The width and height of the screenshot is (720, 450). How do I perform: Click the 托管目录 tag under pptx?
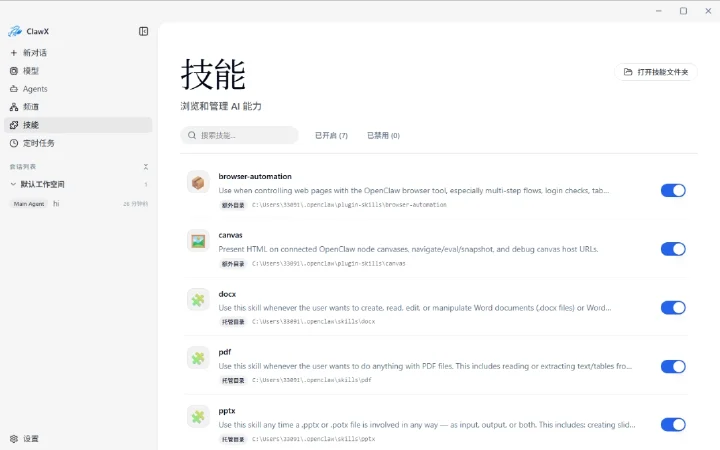pos(233,439)
